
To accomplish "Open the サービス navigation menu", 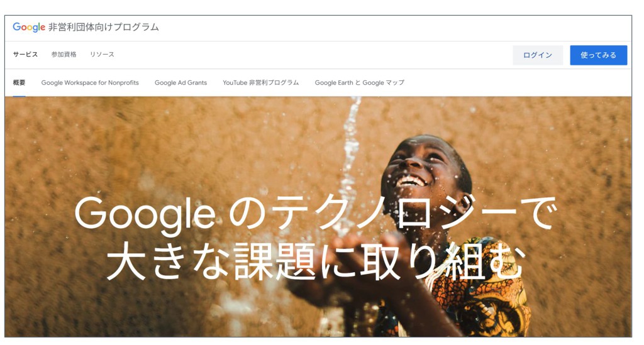I will [x=25, y=55].
